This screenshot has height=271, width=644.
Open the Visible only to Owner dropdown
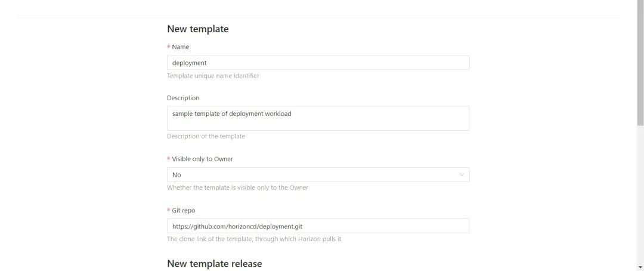318,175
